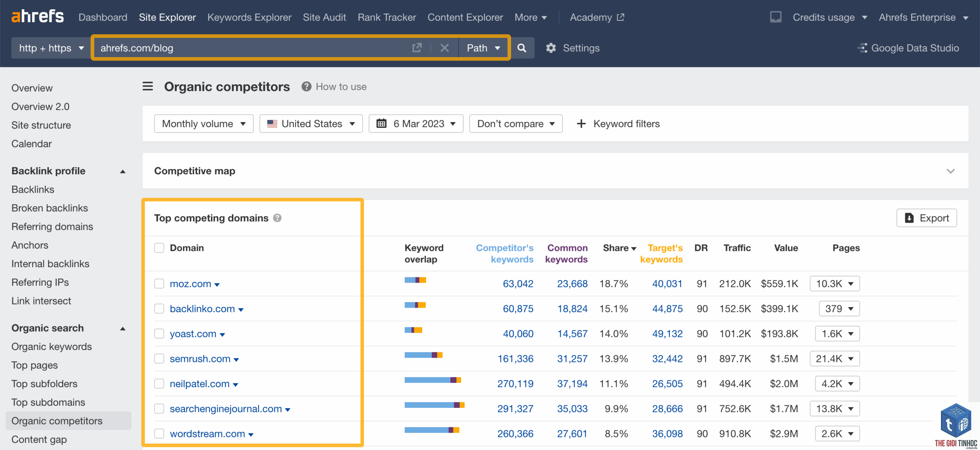This screenshot has width=980, height=450.
Task: Open the Monthly volume dropdown
Action: click(x=204, y=124)
